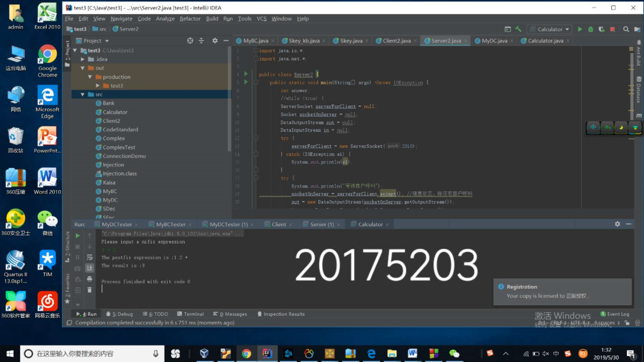The height and width of the screenshot is (362, 644).
Task: Collapse the out folder
Action: [83, 68]
